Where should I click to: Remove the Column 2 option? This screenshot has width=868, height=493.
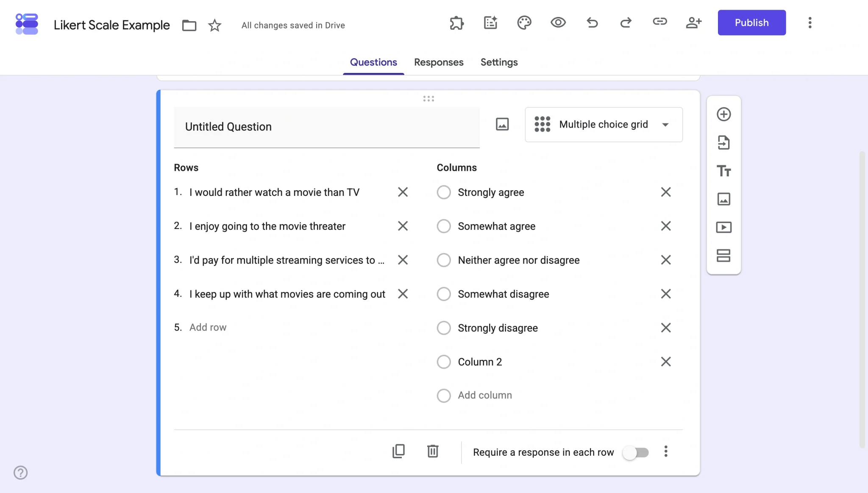(666, 362)
